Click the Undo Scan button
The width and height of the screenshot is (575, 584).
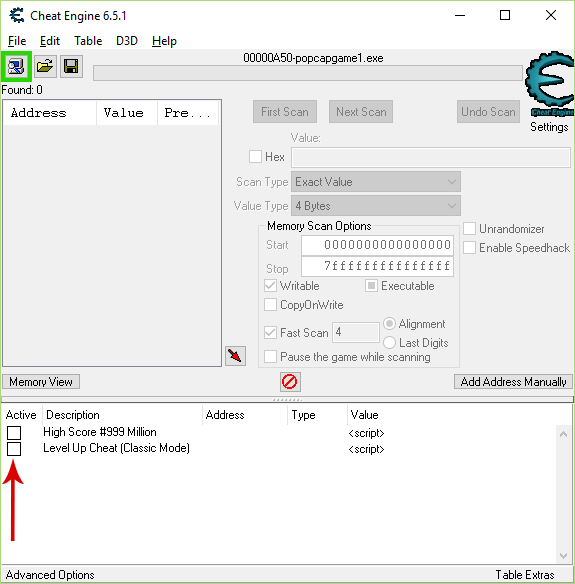click(x=488, y=111)
